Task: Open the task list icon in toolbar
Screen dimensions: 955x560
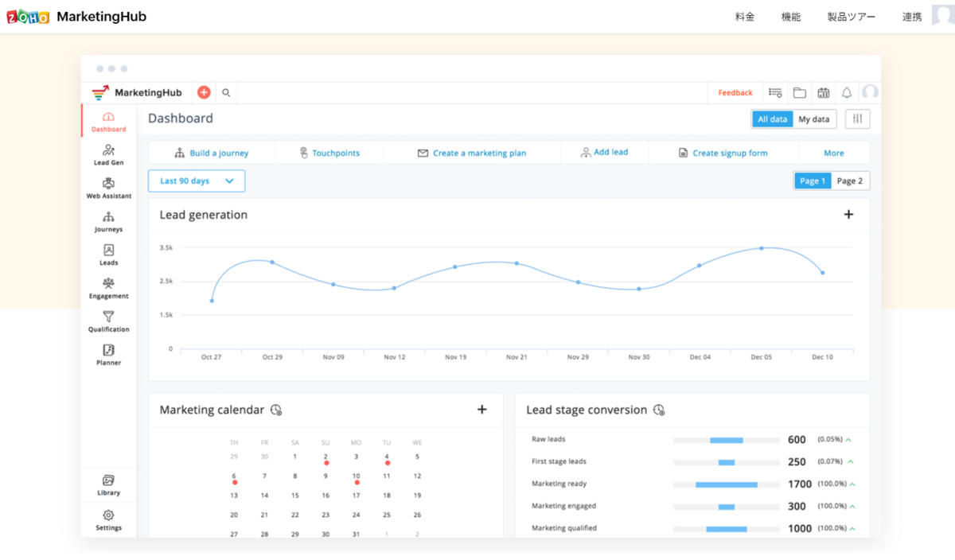Action: [x=775, y=92]
